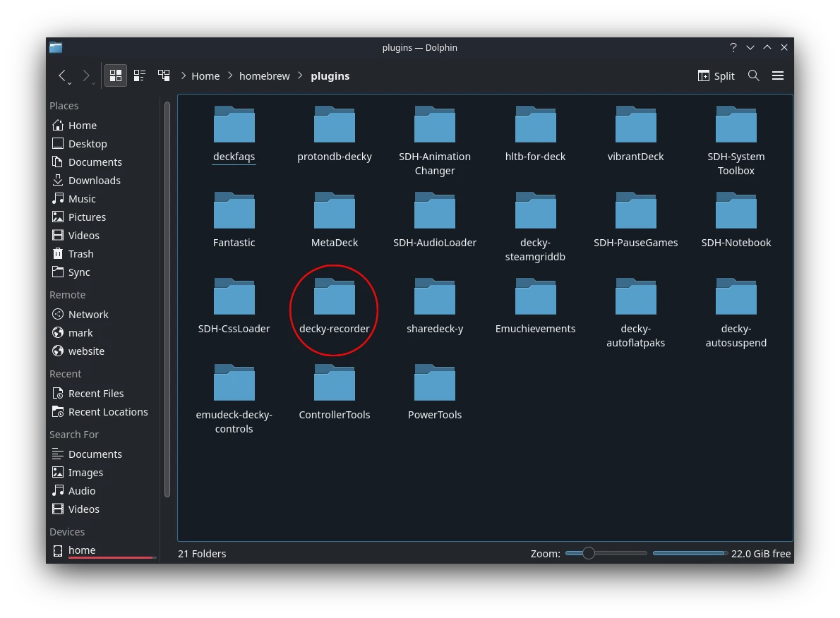Select the sharedeck-y folder

pyautogui.click(x=434, y=305)
